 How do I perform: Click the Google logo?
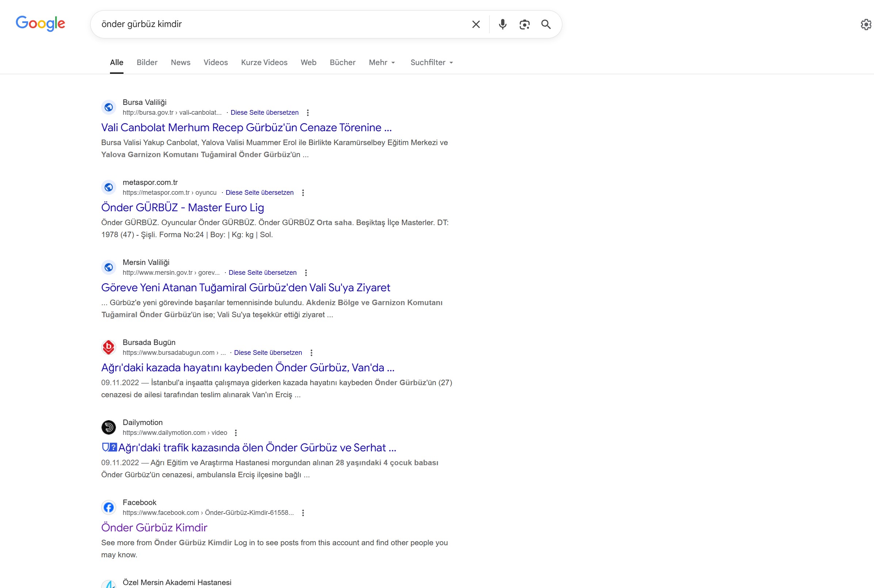tap(41, 24)
